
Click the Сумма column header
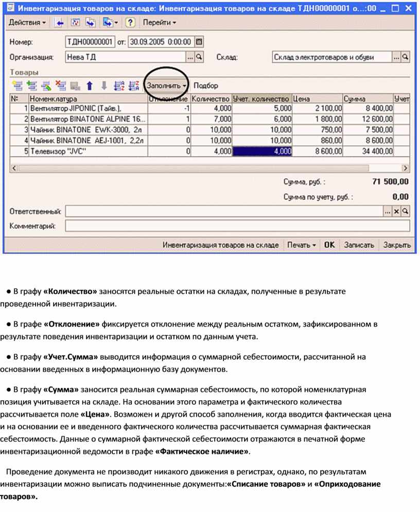367,98
